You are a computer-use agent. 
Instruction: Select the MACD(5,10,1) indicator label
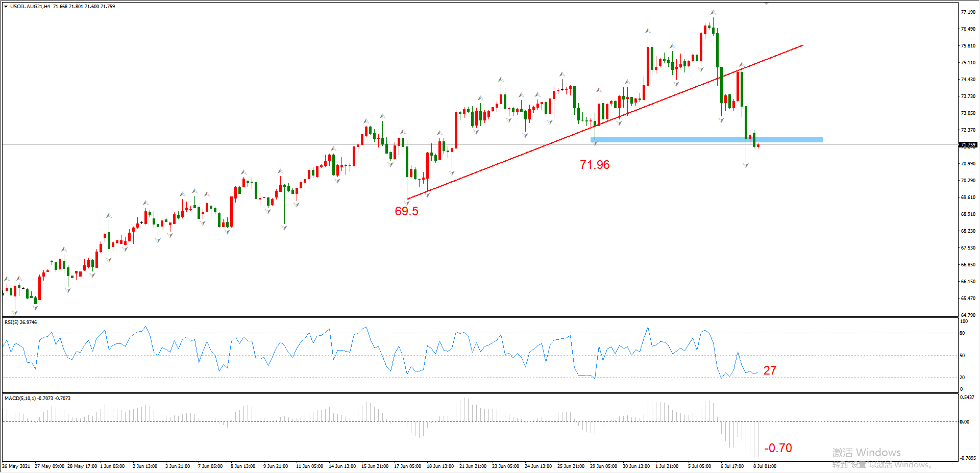tap(37, 399)
